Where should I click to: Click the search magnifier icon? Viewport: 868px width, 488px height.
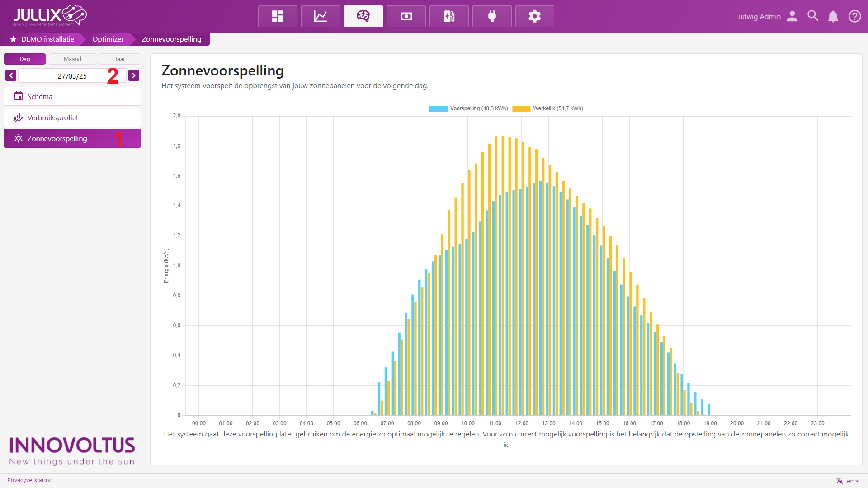[x=813, y=16]
